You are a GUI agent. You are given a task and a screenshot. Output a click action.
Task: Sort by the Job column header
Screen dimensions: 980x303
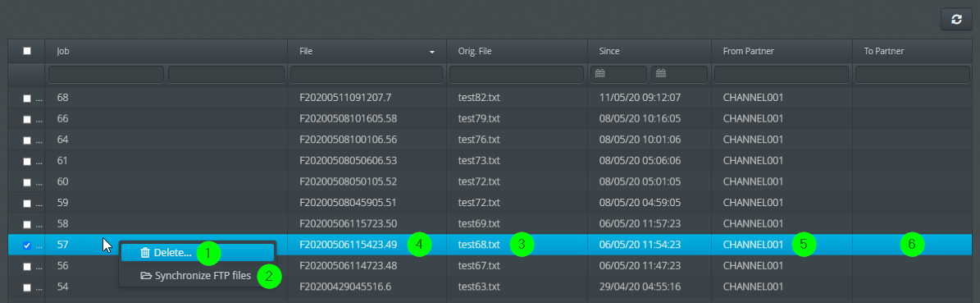tap(166, 51)
